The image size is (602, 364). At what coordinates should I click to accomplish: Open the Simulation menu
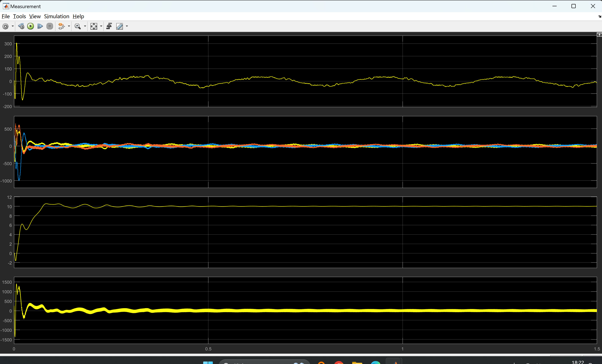(x=57, y=16)
